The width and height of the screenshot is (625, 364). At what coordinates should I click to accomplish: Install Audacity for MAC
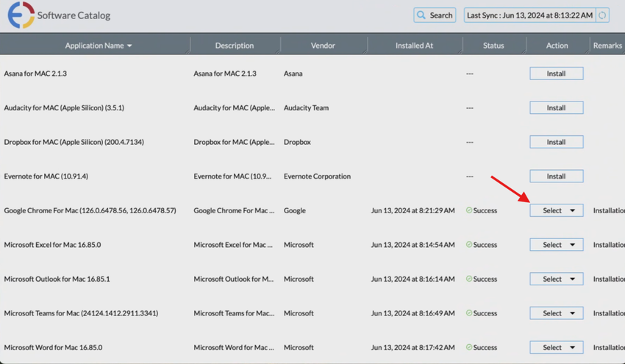point(557,108)
